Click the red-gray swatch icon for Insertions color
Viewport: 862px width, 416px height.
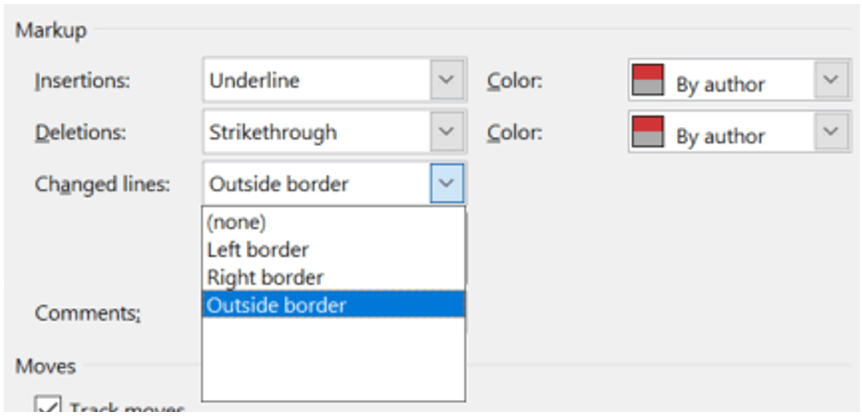[x=648, y=81]
